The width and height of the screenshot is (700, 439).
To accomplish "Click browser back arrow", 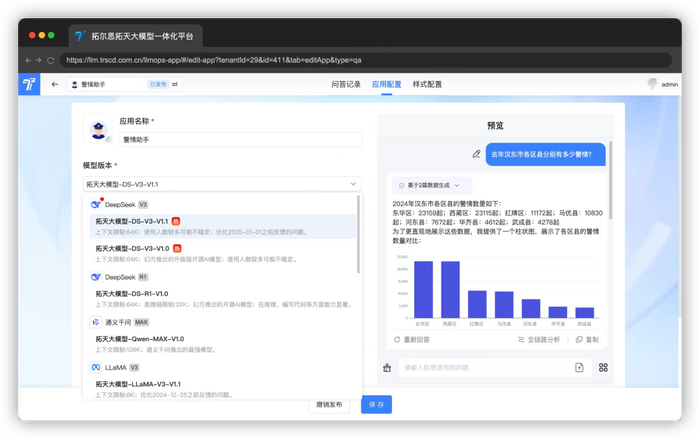I will pos(29,60).
